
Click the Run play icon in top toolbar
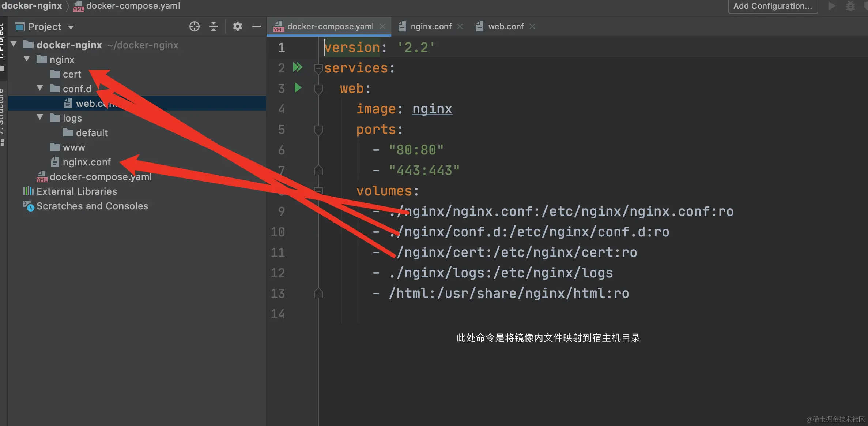[x=832, y=6]
